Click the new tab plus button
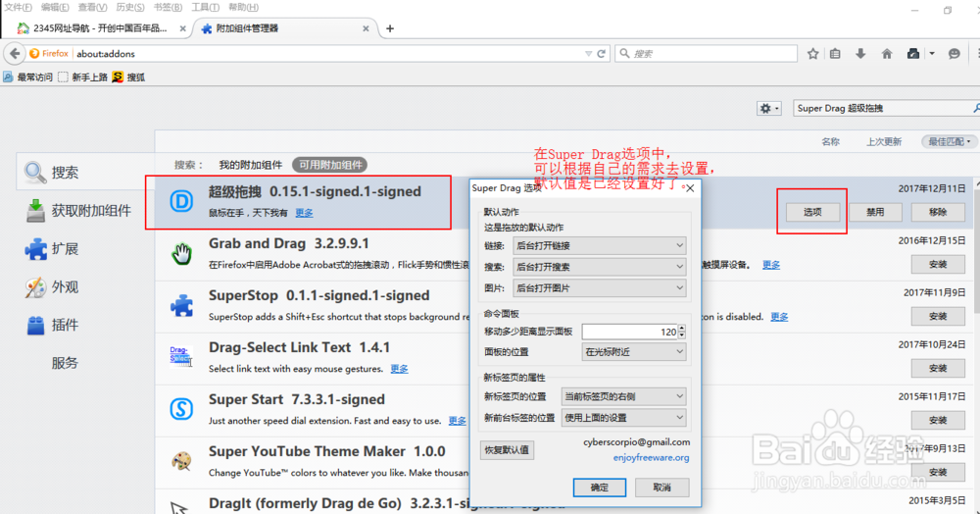 click(390, 28)
